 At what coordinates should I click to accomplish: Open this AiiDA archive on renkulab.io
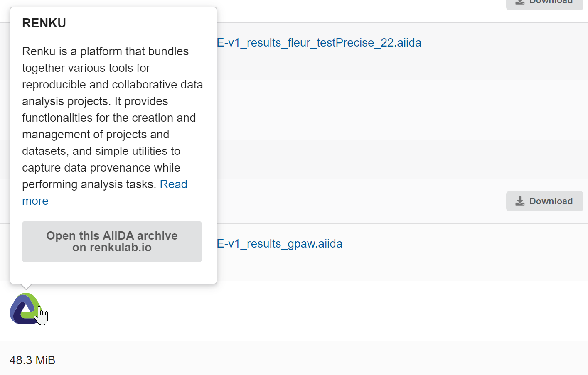click(x=112, y=242)
